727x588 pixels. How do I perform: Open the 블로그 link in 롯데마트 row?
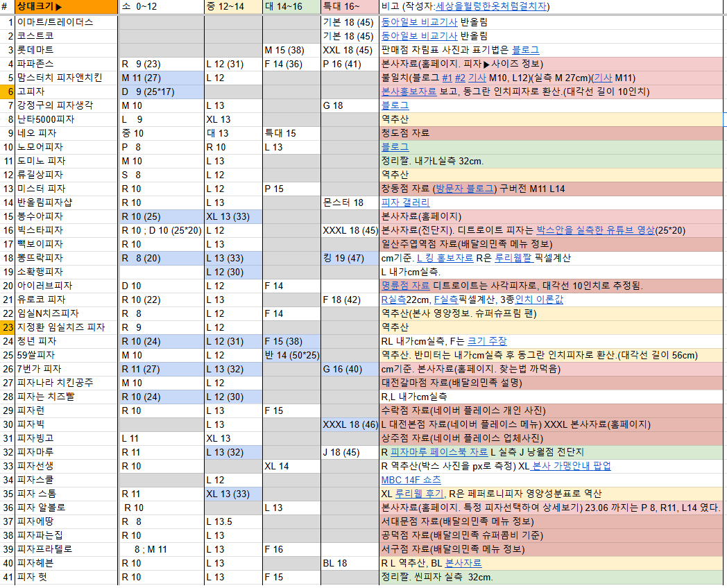click(525, 50)
